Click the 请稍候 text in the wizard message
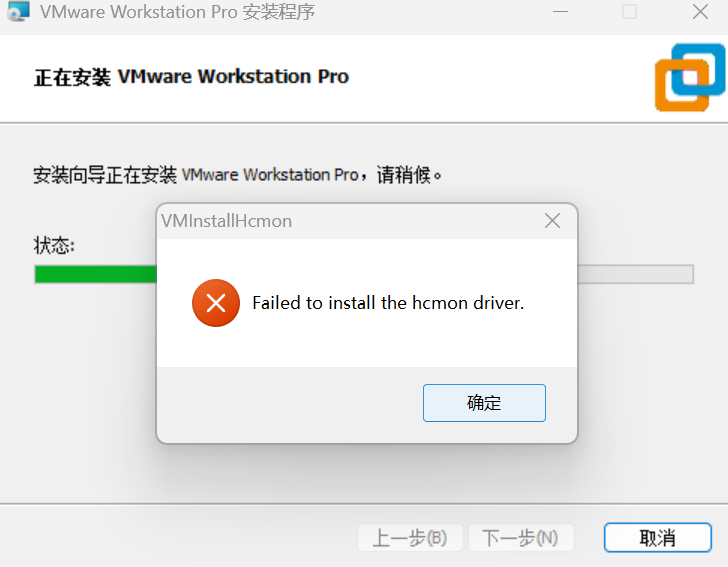This screenshot has height=567, width=728. click(x=403, y=175)
